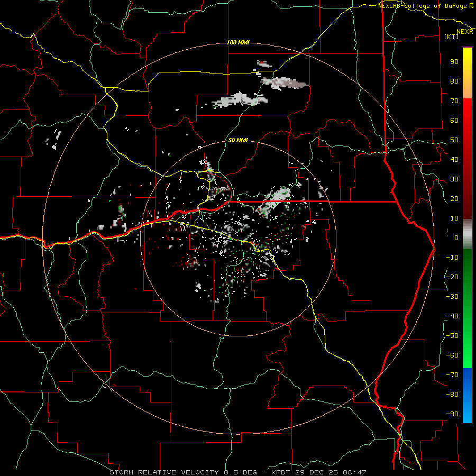Select the -10 value on the velocity scale
Screen dimensions: 476x476
[x=452, y=258]
